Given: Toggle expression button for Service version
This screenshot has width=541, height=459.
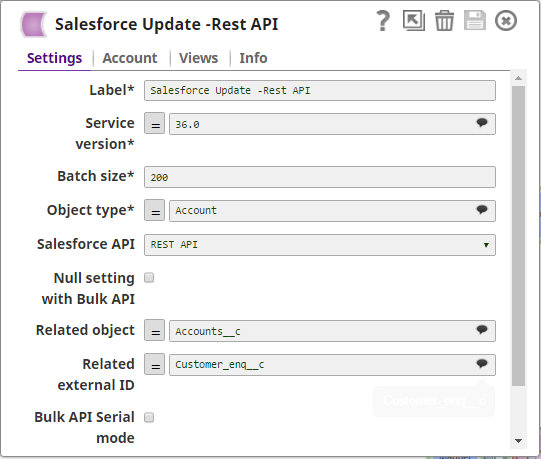Looking at the screenshot, I should point(154,123).
